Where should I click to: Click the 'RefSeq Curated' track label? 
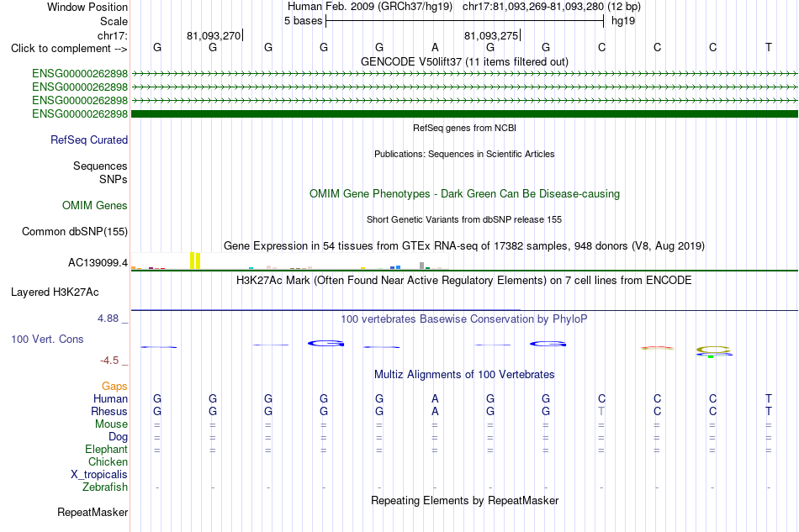click(89, 140)
